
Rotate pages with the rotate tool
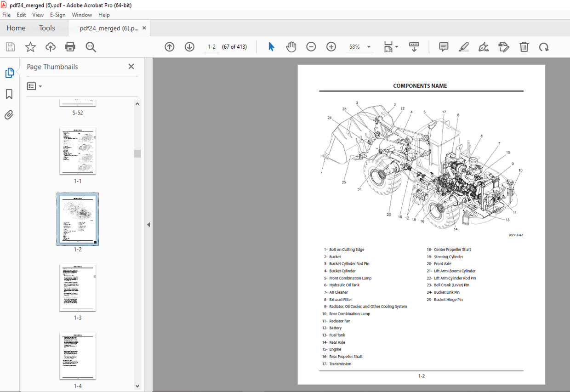click(x=544, y=46)
